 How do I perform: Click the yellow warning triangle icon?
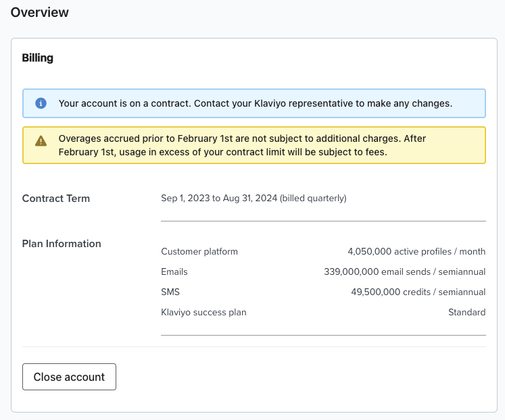click(41, 140)
